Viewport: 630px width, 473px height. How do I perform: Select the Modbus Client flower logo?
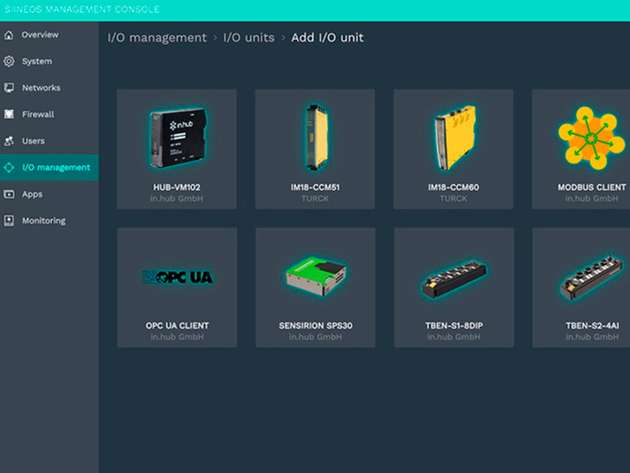[x=591, y=138]
